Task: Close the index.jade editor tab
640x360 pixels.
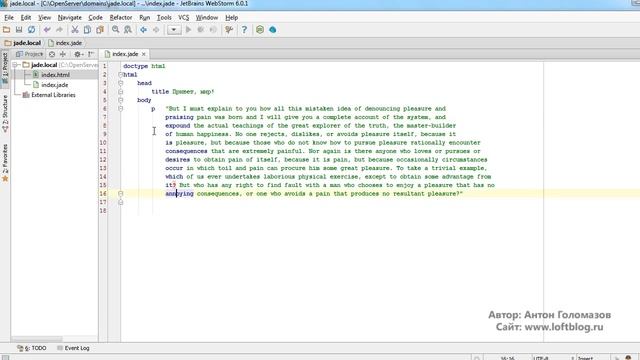Action: (x=144, y=54)
